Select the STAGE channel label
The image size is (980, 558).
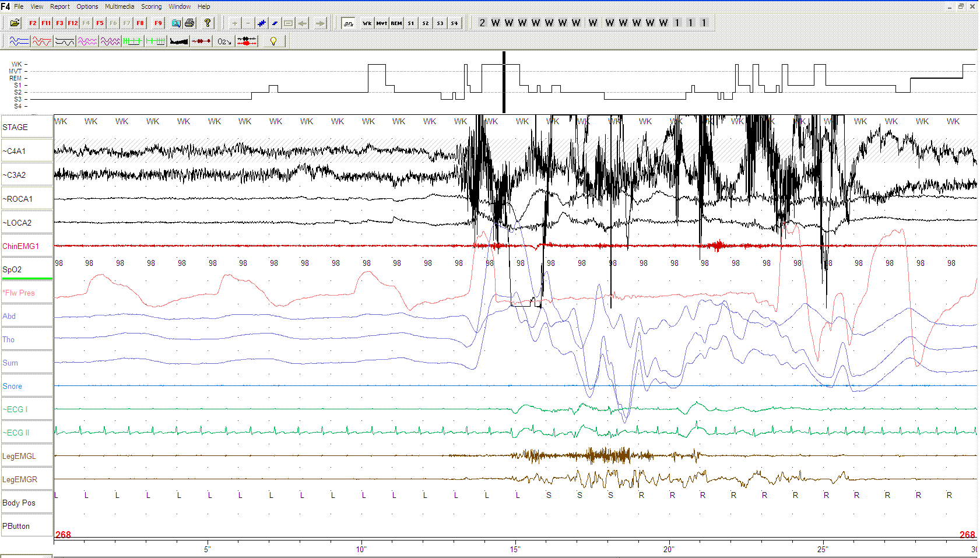27,127
